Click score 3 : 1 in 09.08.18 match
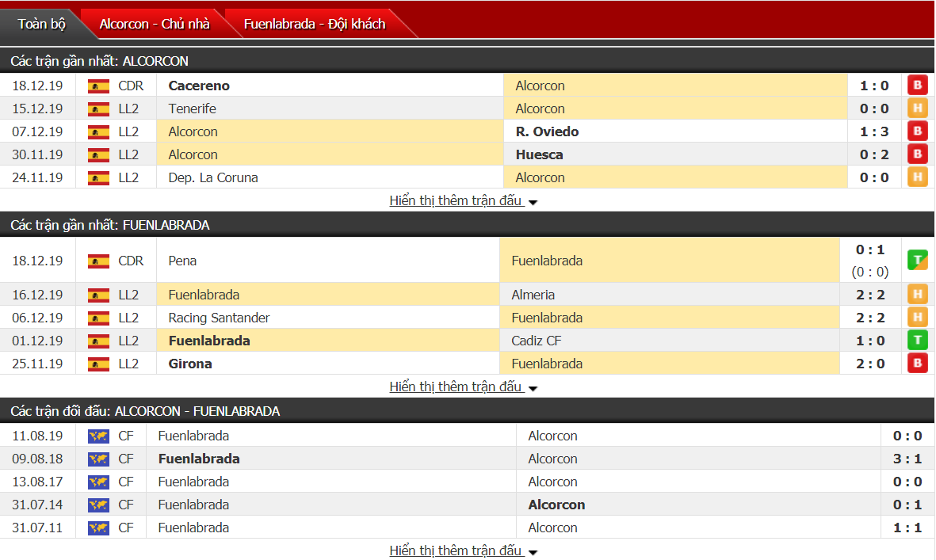 point(907,459)
